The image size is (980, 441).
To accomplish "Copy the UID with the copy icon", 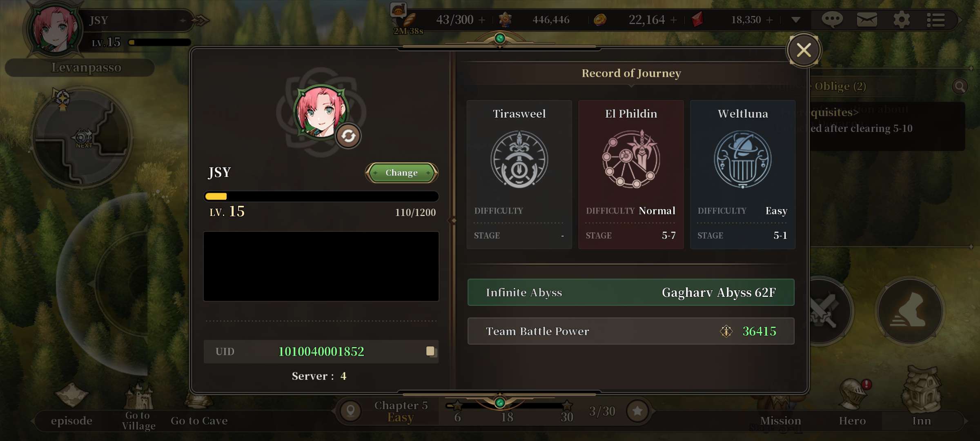I will click(431, 351).
